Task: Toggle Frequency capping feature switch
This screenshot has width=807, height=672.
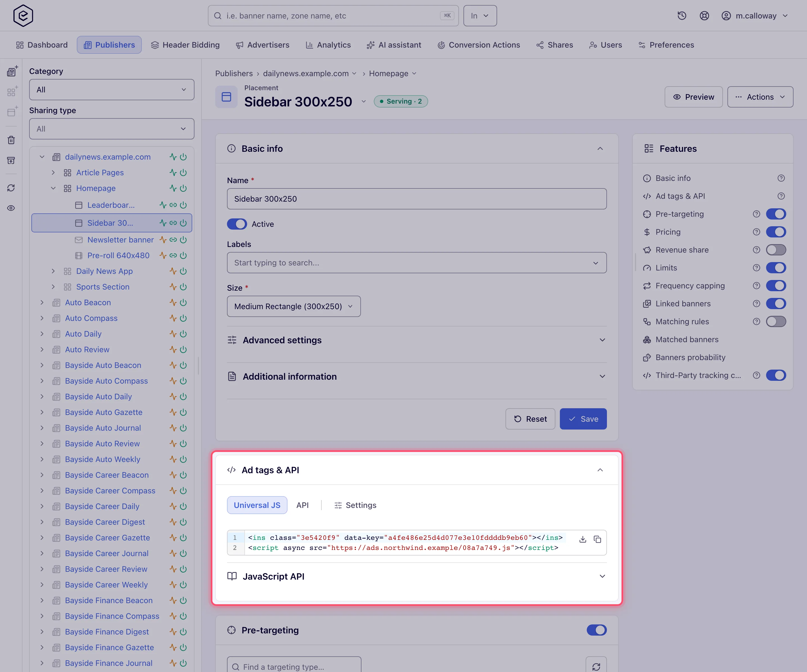Action: [x=776, y=285]
